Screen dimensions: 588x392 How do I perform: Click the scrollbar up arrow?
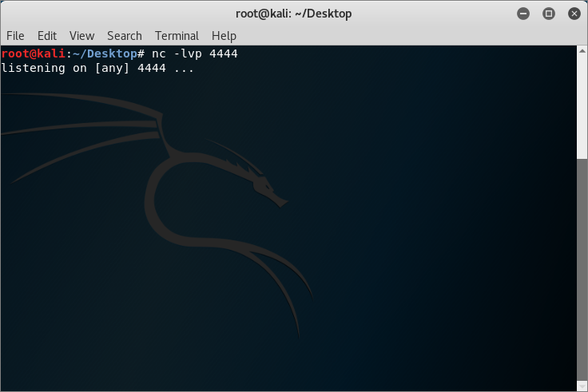pos(582,51)
